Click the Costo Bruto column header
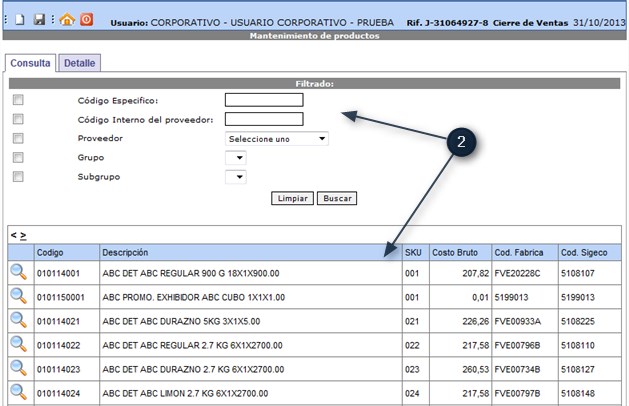Screen dimensions: 629x406 click(x=461, y=253)
